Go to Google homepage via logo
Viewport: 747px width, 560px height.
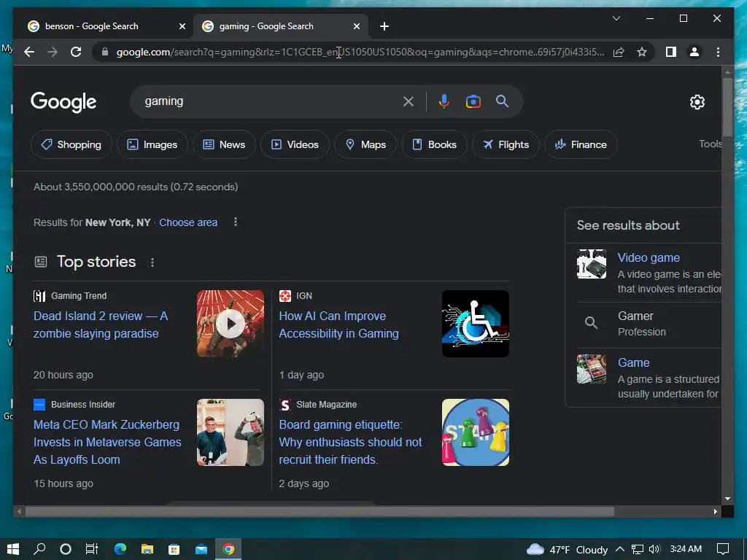pos(63,101)
